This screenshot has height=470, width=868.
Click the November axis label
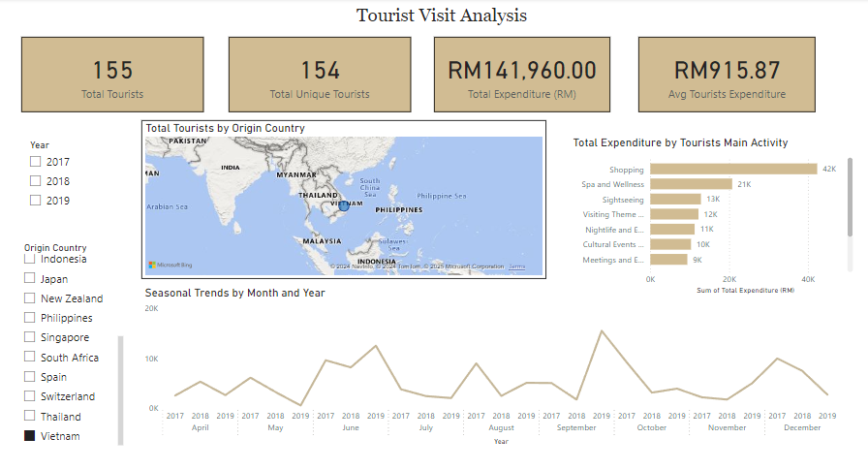click(x=727, y=427)
